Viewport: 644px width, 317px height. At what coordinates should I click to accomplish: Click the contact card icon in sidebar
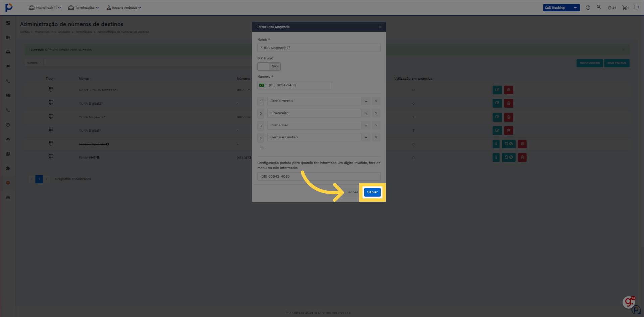tap(8, 96)
